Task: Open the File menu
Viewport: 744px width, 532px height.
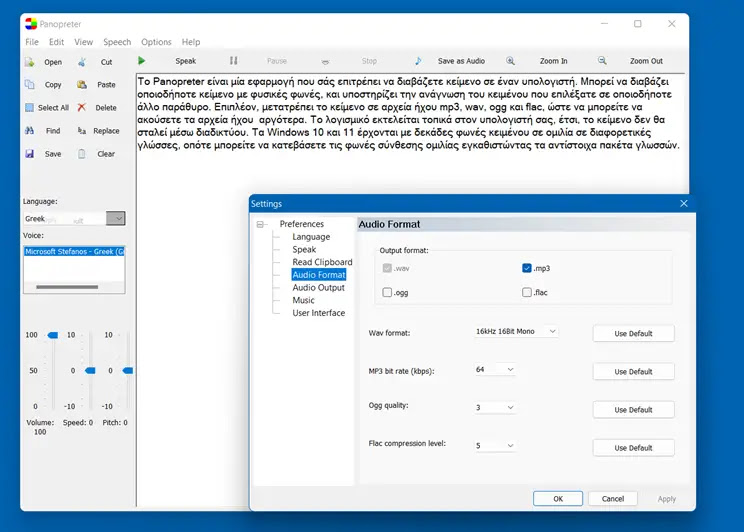Action: click(32, 42)
